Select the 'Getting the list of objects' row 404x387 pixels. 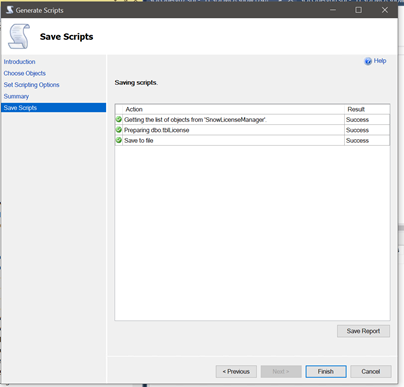pyautogui.click(x=252, y=120)
